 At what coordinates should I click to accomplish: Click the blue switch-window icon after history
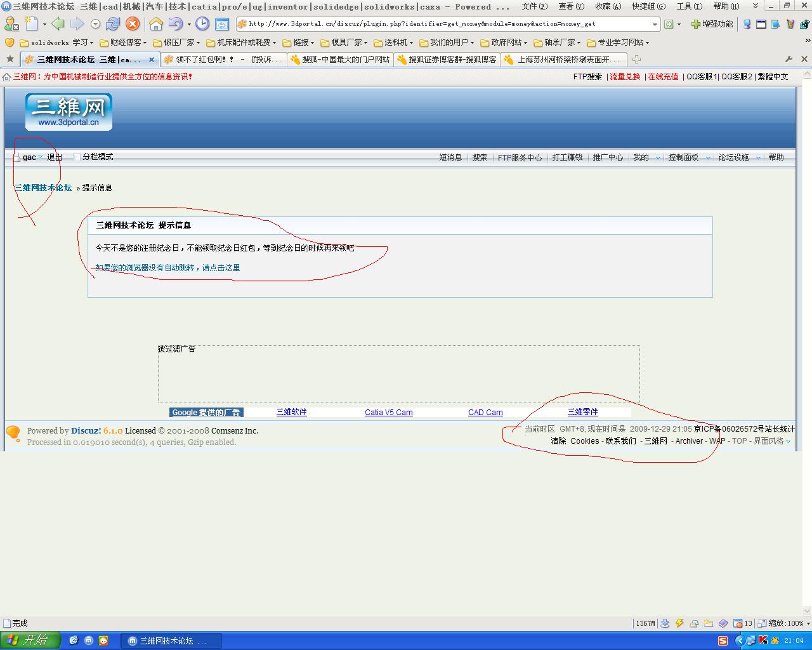(x=222, y=24)
